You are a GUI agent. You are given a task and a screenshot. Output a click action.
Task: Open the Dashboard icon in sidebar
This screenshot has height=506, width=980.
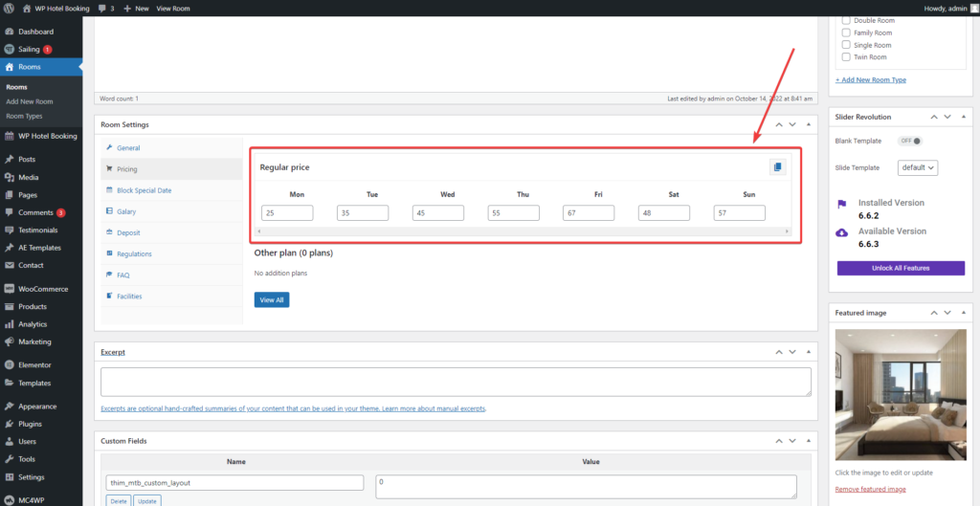pos(9,32)
